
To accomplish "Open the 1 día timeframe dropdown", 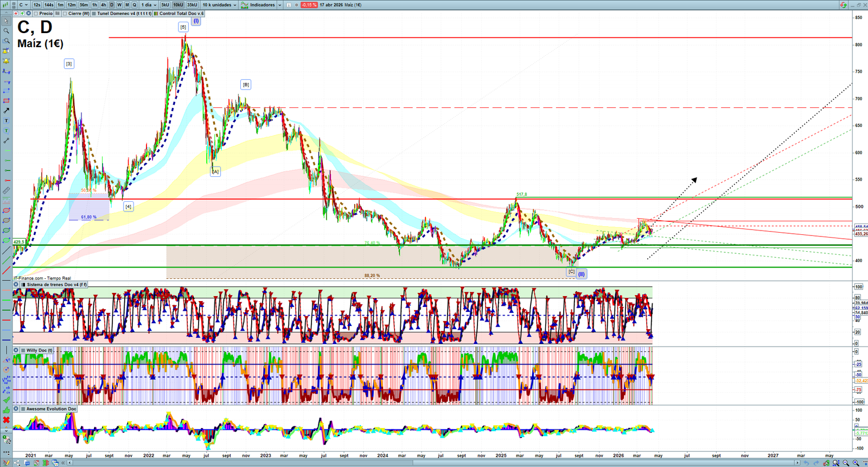I will click(x=149, y=5).
